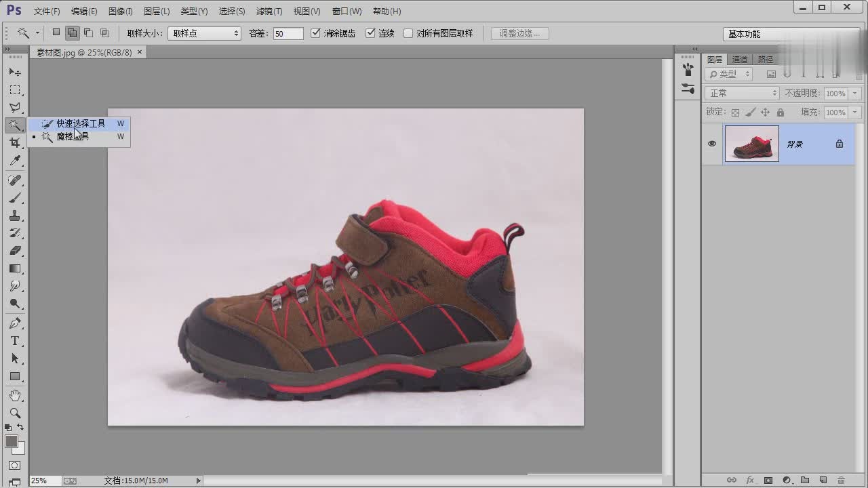Select the Brush tool
Image resolution: width=868 pixels, height=488 pixels.
click(15, 198)
